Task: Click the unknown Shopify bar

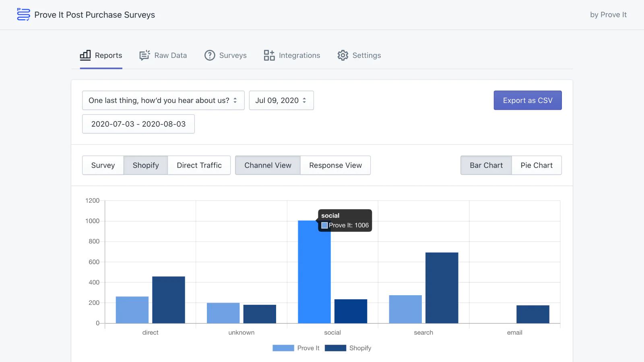Action: coord(260,314)
